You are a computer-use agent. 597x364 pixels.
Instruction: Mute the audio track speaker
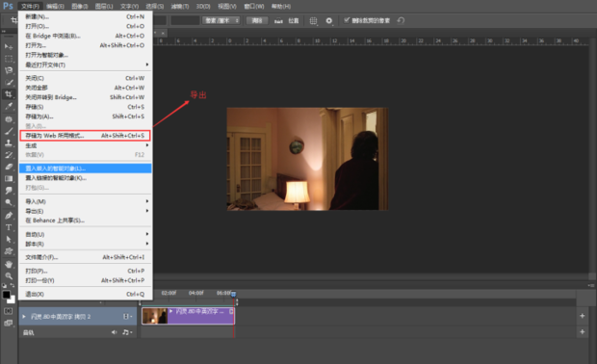tap(114, 332)
